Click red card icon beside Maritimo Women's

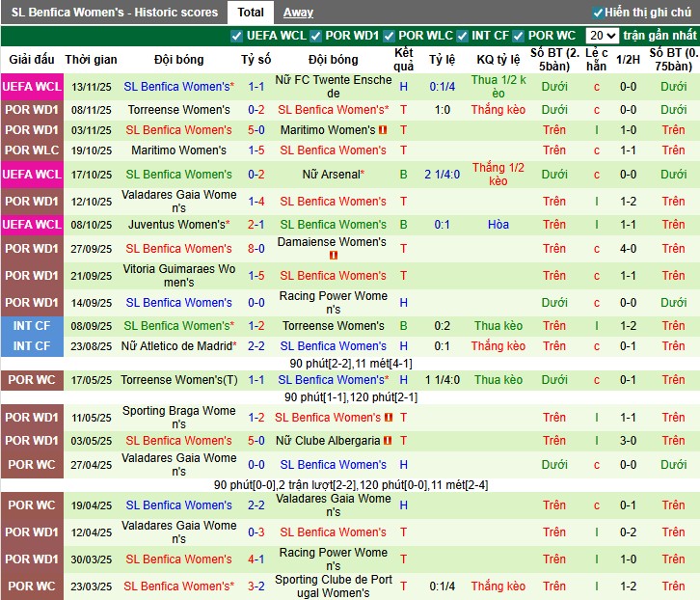pyautogui.click(x=384, y=130)
